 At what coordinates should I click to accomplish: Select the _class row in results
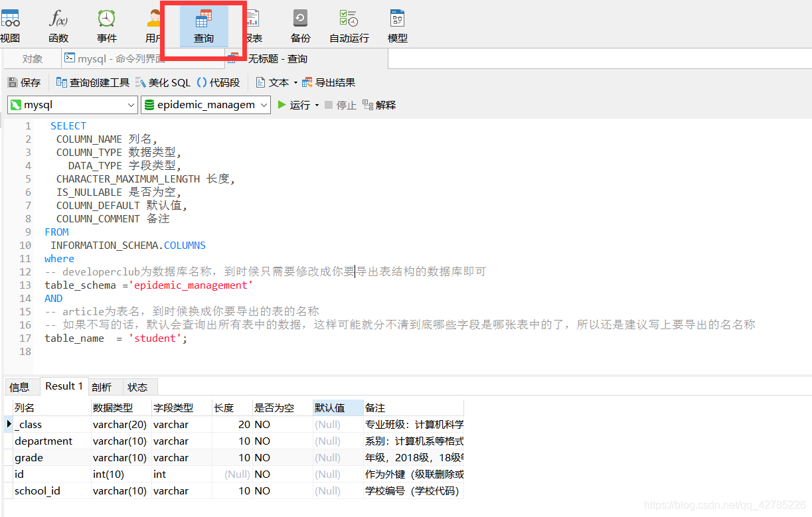tap(29, 424)
